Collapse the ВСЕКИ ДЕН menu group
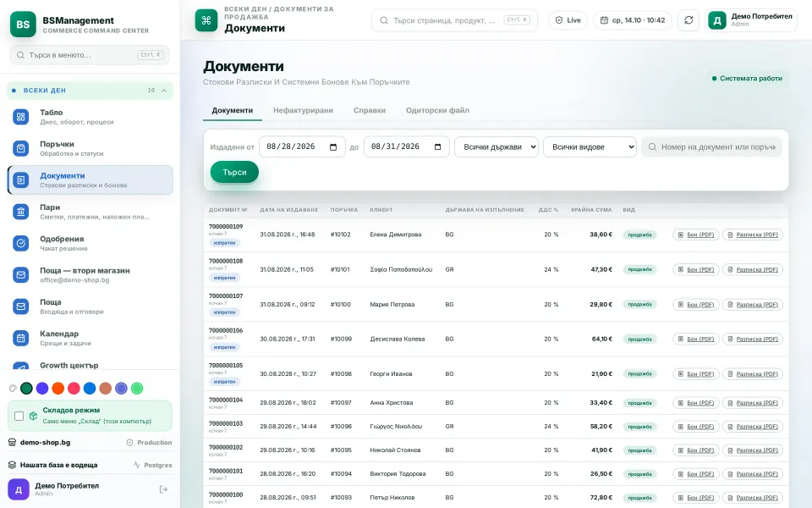The width and height of the screenshot is (812, 508). coord(90,91)
